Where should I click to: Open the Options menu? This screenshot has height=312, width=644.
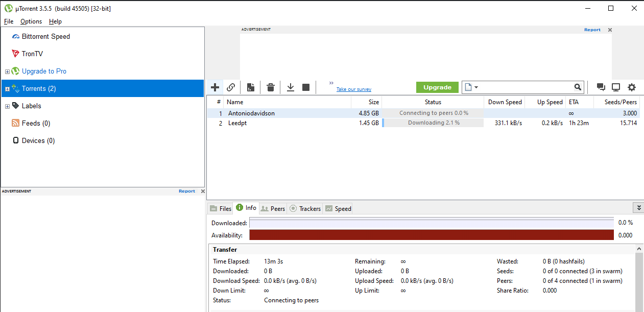pyautogui.click(x=31, y=21)
